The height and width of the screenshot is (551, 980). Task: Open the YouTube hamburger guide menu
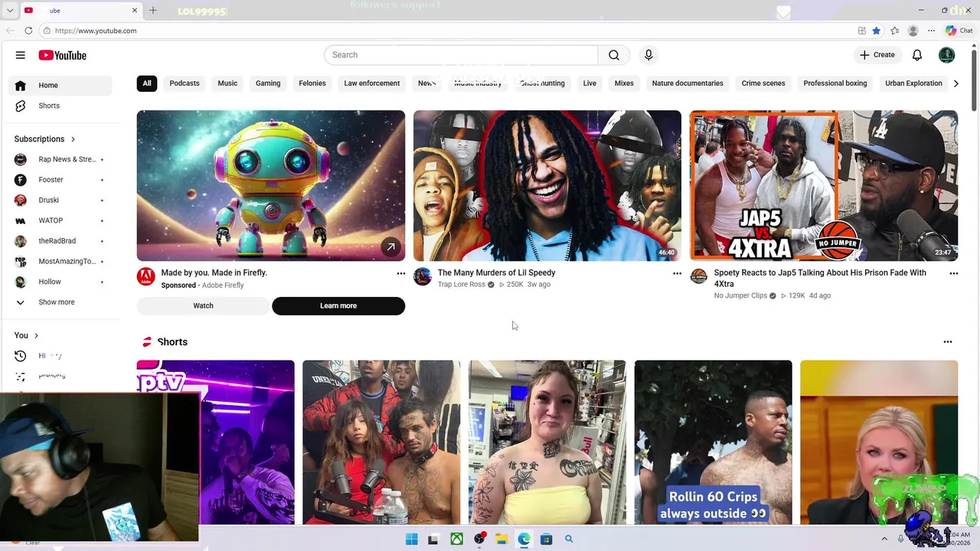[x=21, y=55]
